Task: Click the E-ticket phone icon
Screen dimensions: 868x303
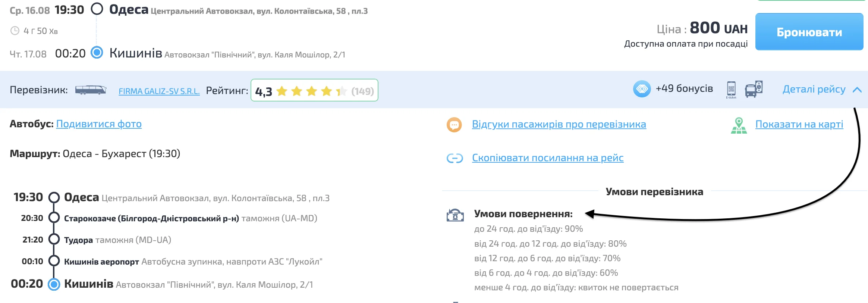Action: click(731, 89)
